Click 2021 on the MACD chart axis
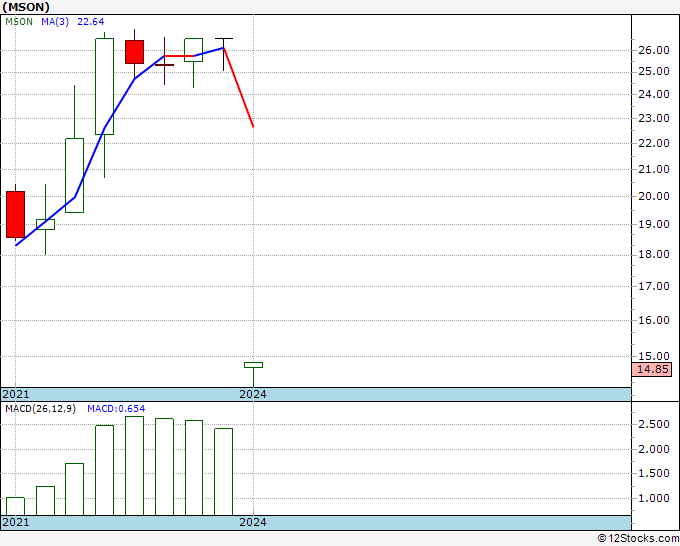 [x=16, y=522]
